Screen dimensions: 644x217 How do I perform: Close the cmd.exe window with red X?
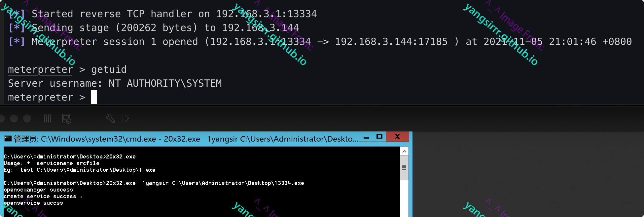(397, 137)
